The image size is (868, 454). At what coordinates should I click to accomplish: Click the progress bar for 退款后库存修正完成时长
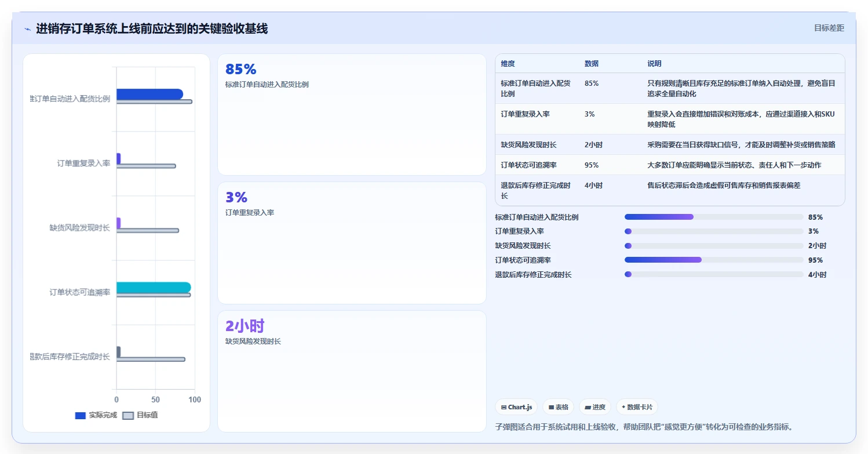tap(714, 274)
